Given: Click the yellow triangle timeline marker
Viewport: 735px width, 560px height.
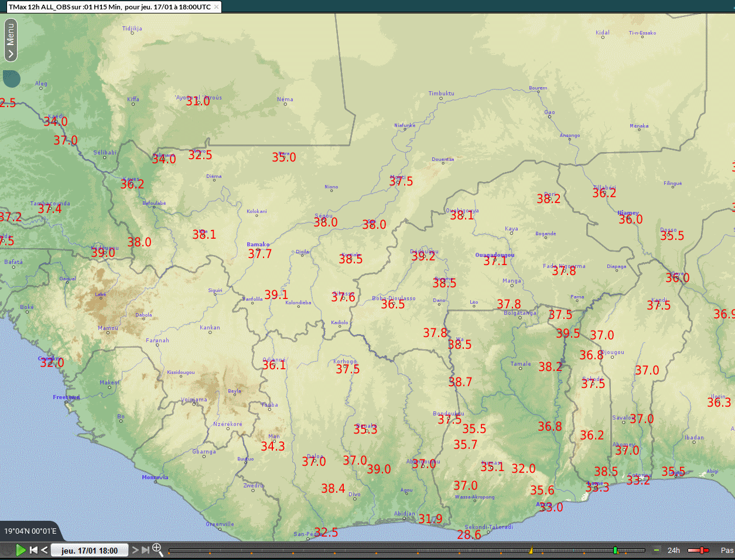Looking at the screenshot, I should point(531,550).
